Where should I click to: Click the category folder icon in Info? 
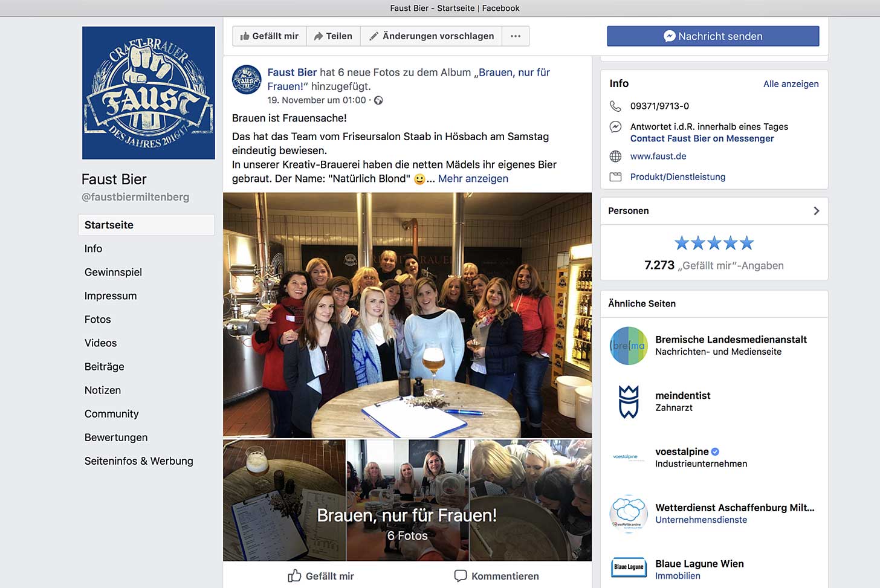click(x=615, y=176)
